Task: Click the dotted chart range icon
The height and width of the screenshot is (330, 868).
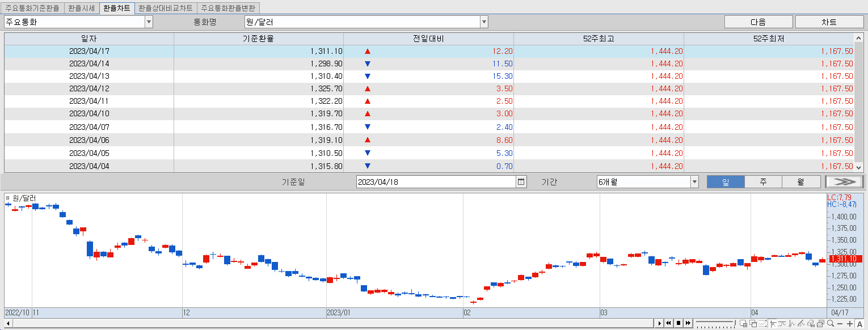Action: [762, 323]
